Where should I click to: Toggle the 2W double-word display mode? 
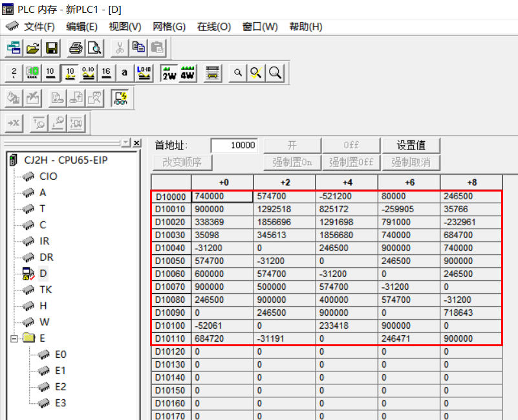[x=169, y=72]
